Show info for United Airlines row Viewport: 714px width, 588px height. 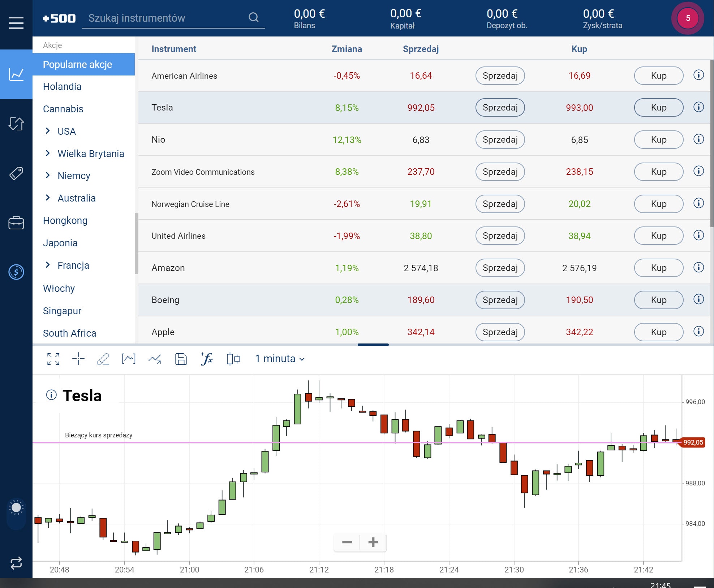point(699,235)
